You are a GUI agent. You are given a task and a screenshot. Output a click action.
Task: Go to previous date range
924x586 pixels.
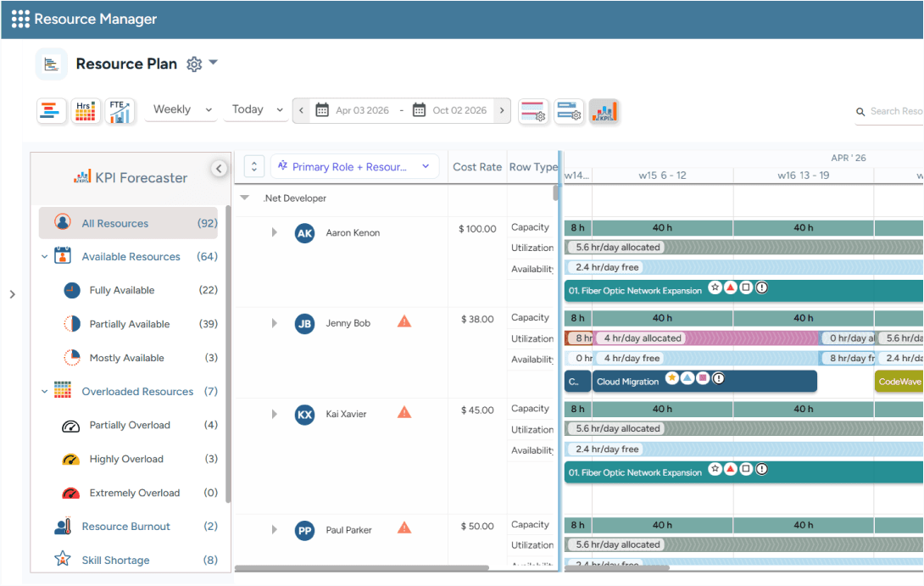coord(301,110)
